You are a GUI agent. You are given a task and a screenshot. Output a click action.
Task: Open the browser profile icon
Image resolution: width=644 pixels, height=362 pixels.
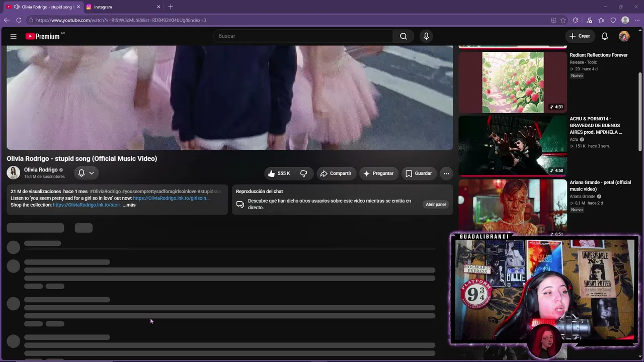click(625, 20)
